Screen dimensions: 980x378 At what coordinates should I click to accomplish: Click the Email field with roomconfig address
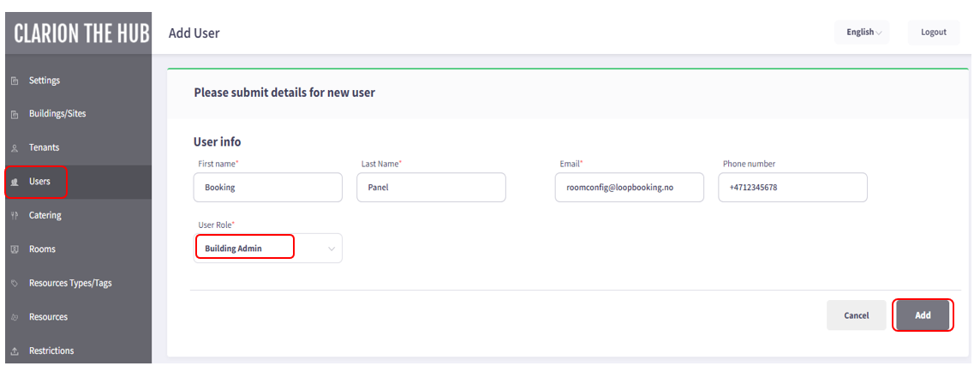coord(630,187)
